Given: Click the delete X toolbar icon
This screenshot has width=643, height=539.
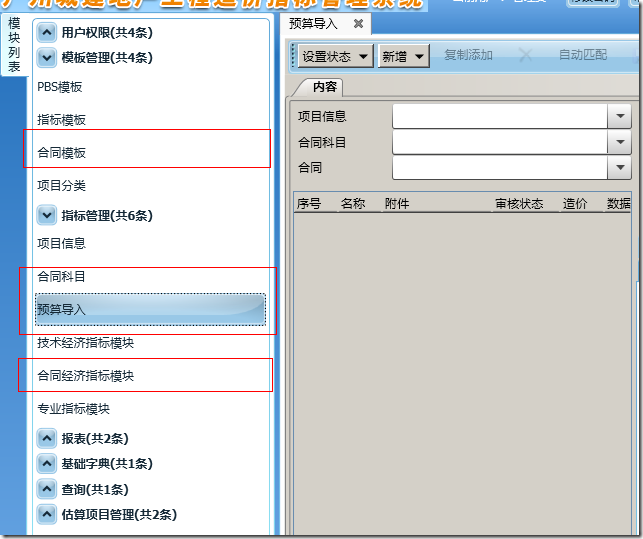Looking at the screenshot, I should tap(525, 55).
